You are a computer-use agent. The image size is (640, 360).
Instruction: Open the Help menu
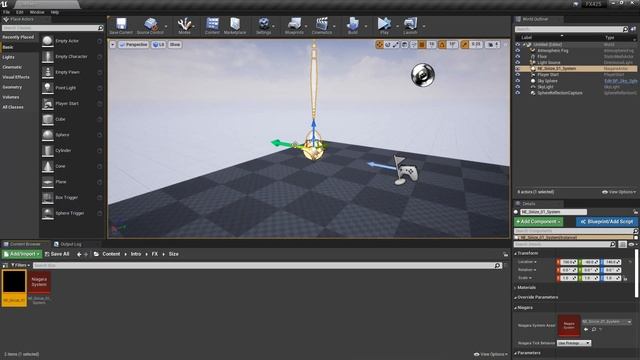pos(55,12)
